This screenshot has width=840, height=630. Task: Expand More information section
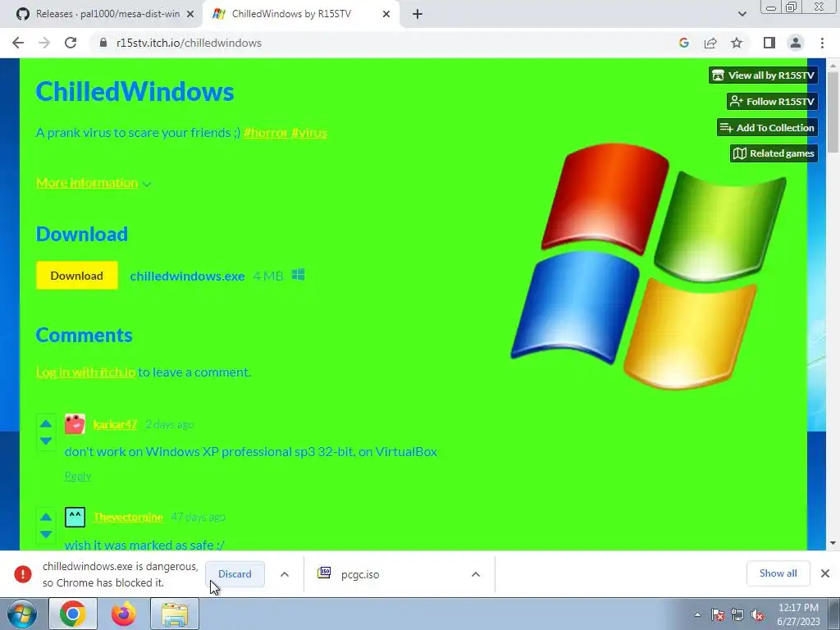click(94, 183)
